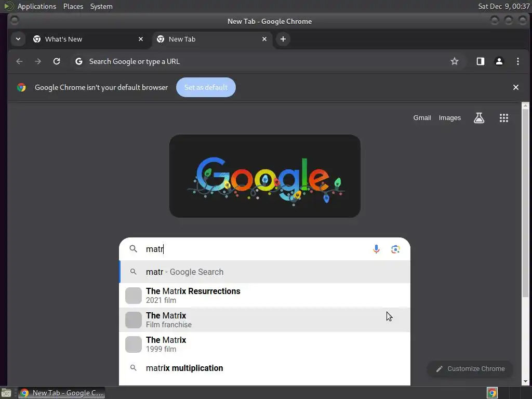Click the Google G icon in address bar
This screenshot has height=399, width=532.
[79, 61]
